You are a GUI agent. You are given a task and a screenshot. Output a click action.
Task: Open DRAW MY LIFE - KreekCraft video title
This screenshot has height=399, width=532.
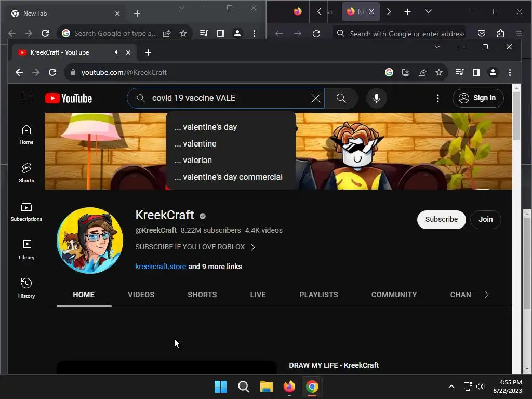[334, 365]
